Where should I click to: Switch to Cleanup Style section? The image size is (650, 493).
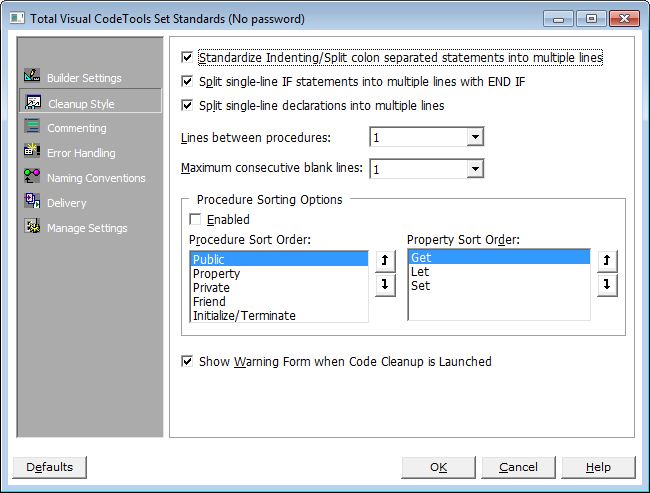coord(80,103)
